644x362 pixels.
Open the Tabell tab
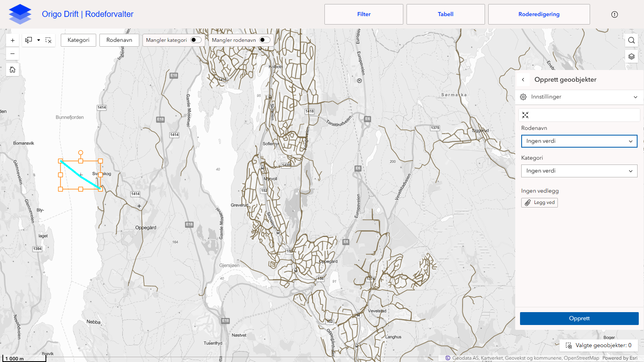446,14
